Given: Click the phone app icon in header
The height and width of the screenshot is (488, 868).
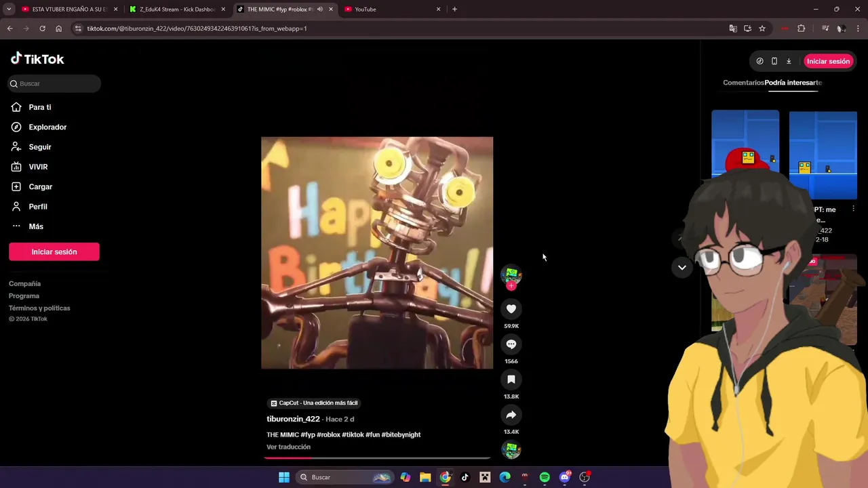Looking at the screenshot, I should click(774, 61).
